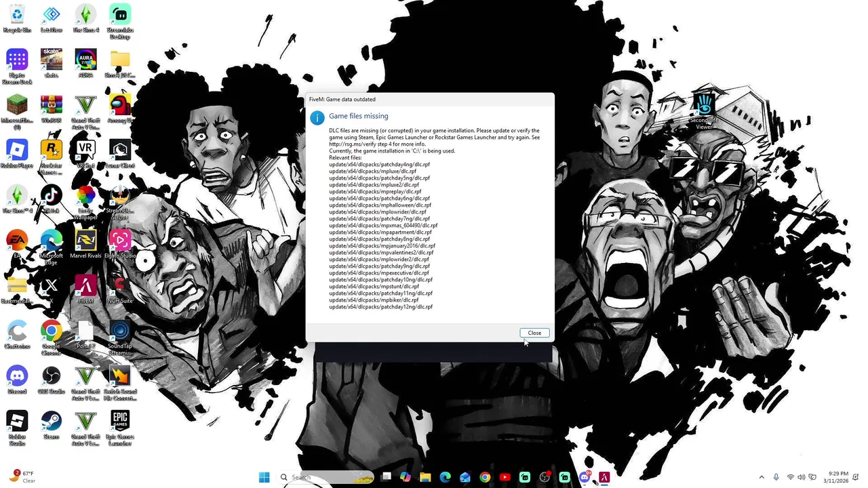868x488 pixels.
Task: Expand the hidden system tray icons chevron
Action: pos(762,478)
